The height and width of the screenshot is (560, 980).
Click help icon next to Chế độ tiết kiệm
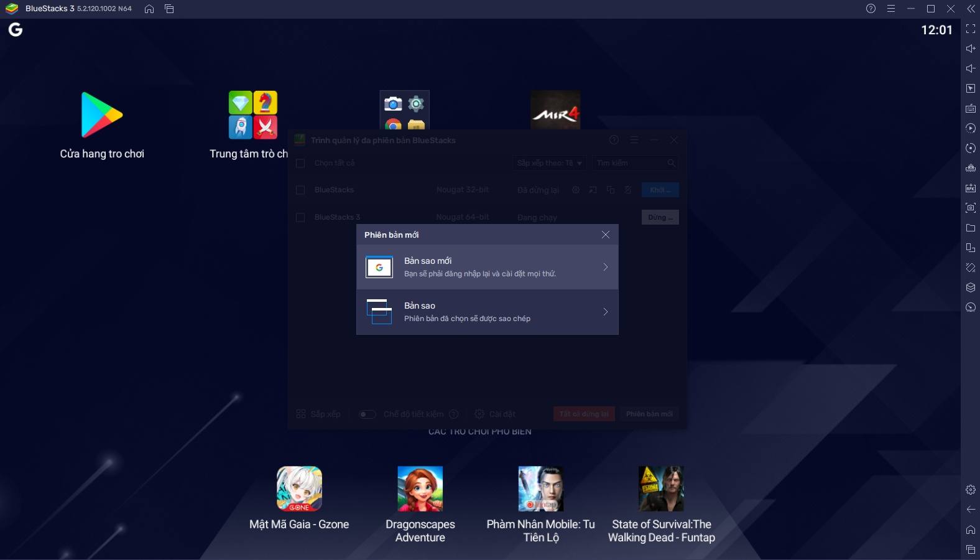454,414
